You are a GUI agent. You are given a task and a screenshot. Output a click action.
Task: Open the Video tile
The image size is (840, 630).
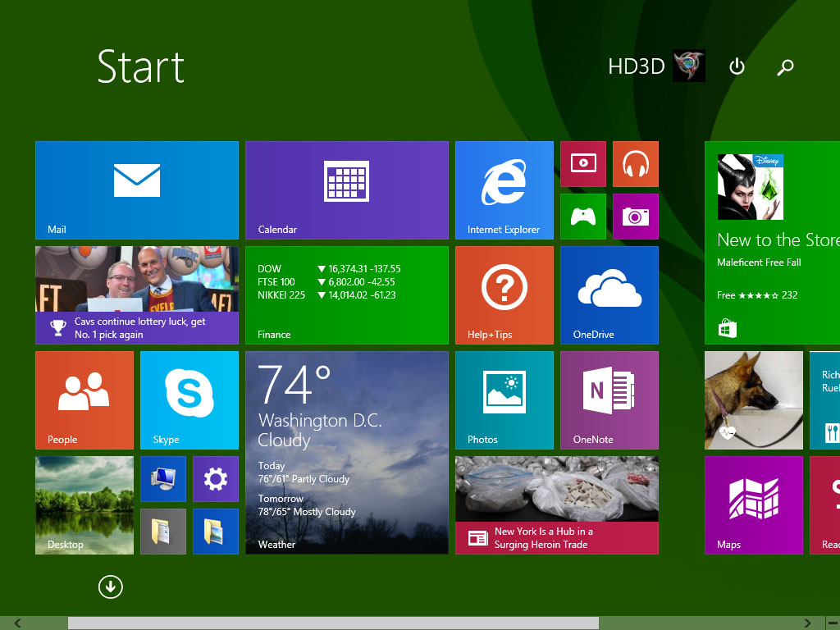[x=583, y=164]
